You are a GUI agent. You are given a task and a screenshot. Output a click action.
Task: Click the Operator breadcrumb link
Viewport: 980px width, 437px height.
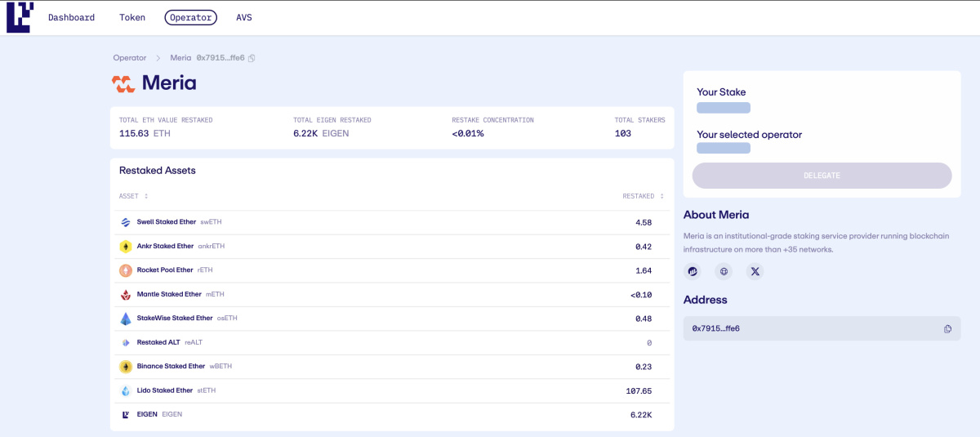[130, 58]
